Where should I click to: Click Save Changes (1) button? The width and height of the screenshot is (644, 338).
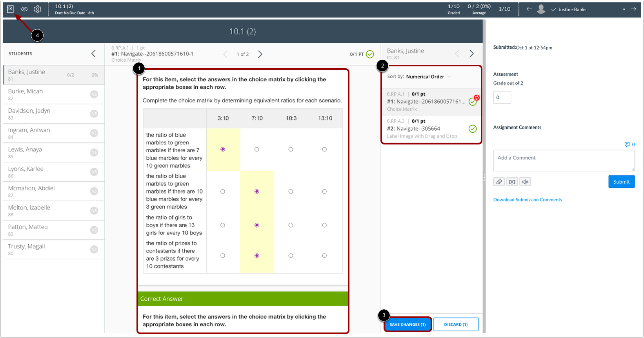coord(408,325)
